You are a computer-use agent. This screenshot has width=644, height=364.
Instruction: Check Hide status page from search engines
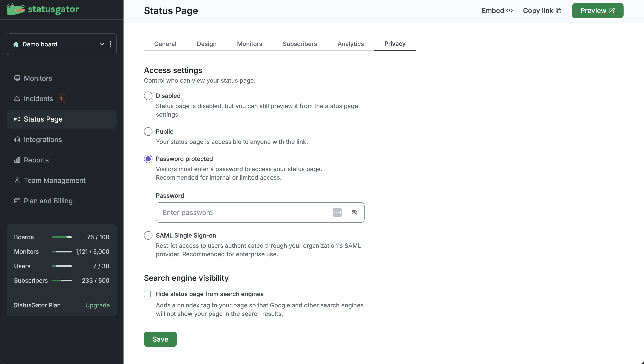click(147, 294)
